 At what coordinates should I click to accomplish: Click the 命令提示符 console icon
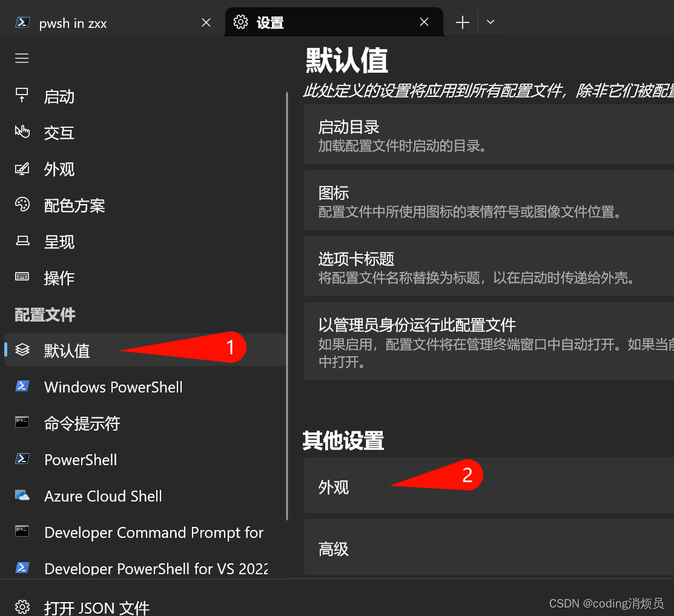point(22,422)
